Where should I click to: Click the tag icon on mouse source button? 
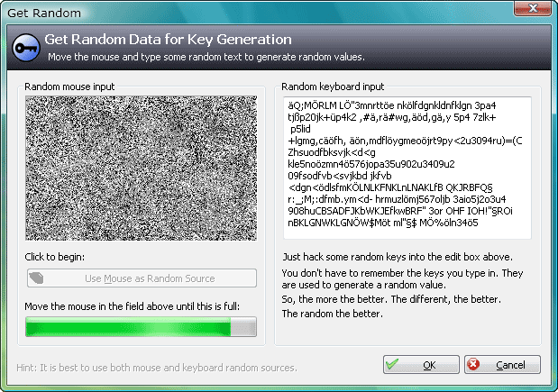36,278
